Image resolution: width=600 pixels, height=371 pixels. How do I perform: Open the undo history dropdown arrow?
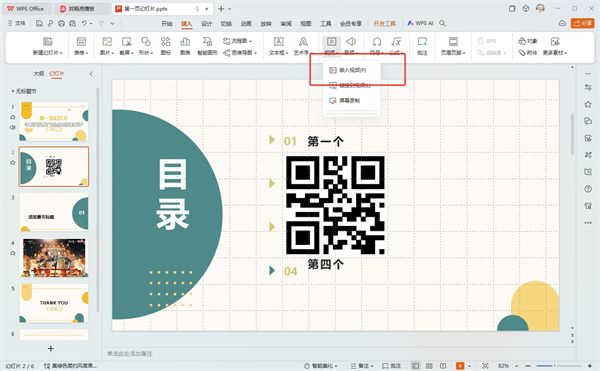point(91,24)
